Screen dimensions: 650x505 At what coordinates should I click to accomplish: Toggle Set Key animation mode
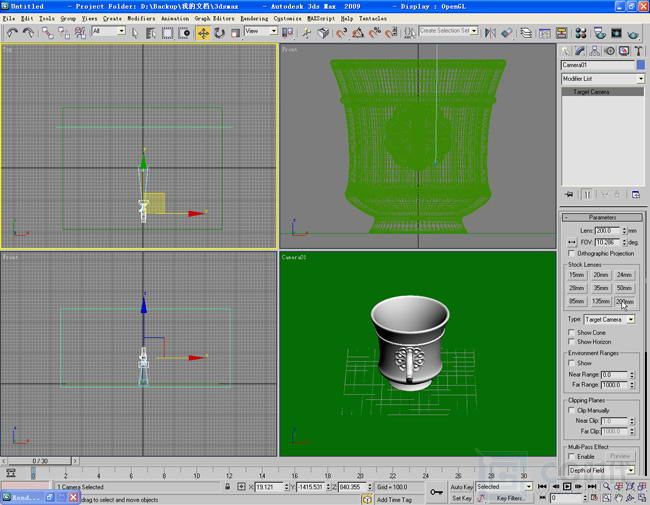coord(461,498)
